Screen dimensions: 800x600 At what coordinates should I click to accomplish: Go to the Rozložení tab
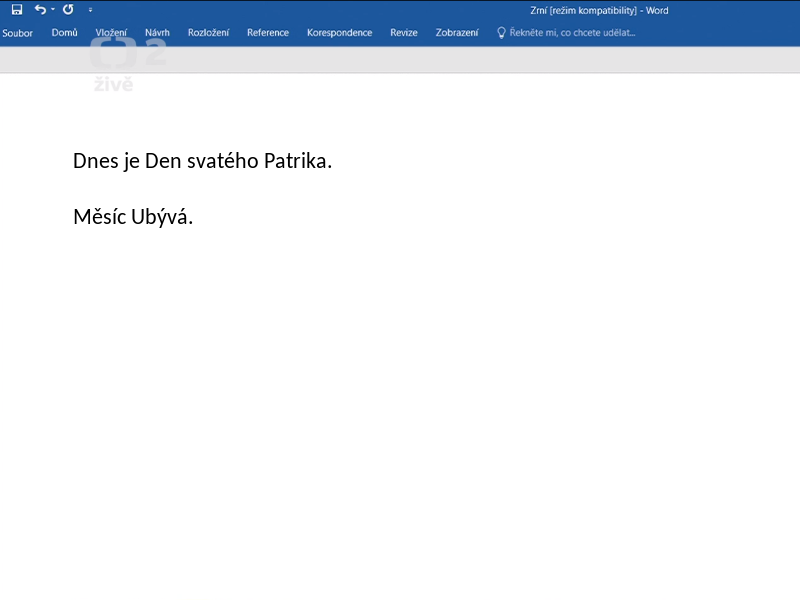click(x=208, y=33)
